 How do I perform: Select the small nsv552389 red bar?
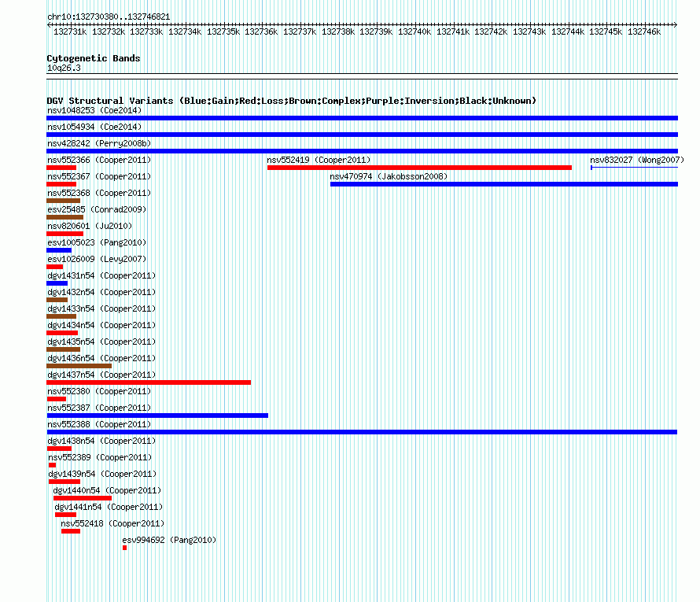52,465
